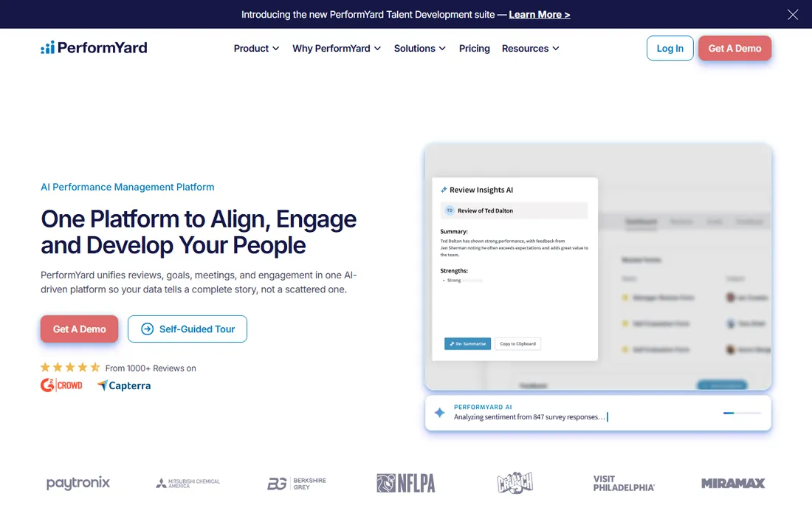Click the G2 Crowd logo

pos(61,385)
